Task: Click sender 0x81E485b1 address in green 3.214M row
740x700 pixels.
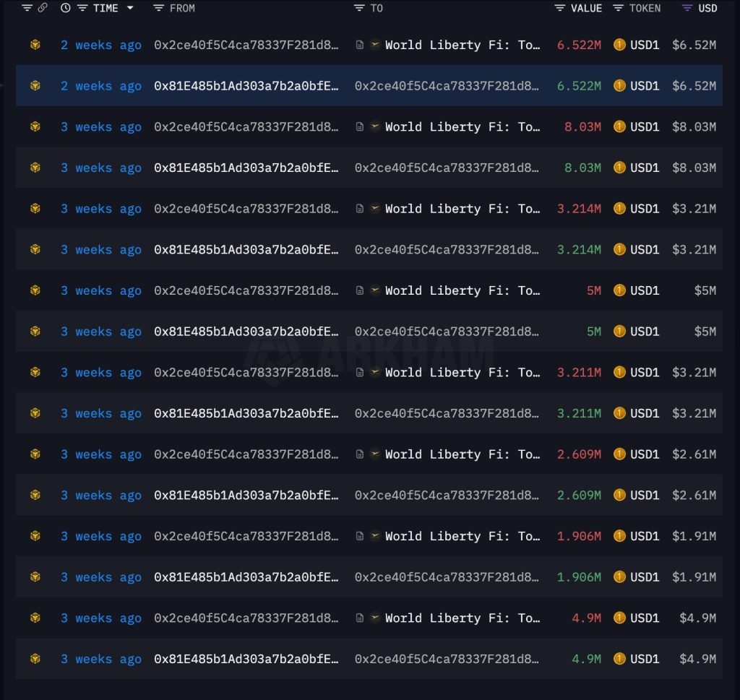Action: (246, 250)
